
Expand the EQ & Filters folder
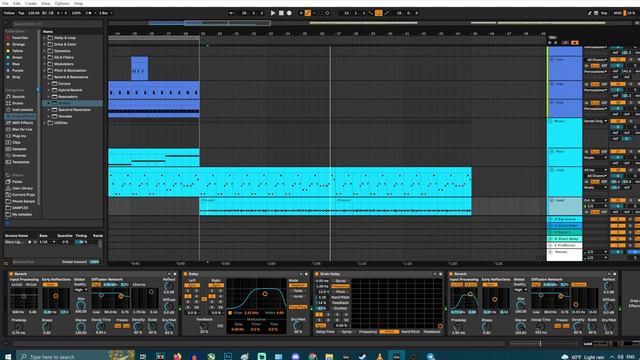pos(44,58)
